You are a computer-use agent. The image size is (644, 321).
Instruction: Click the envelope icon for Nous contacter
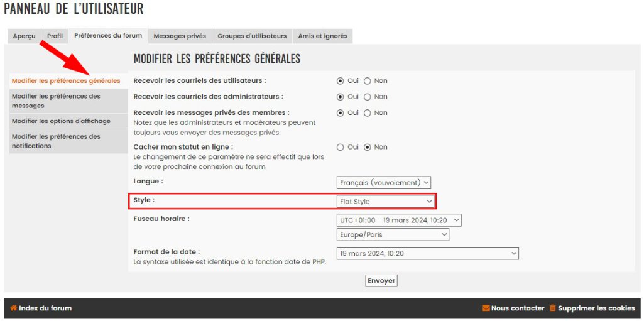(x=485, y=308)
